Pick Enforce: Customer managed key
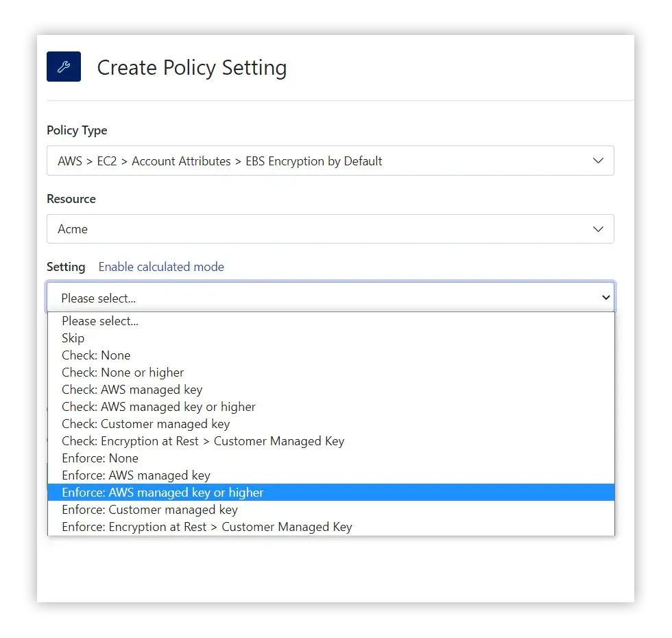 point(331,509)
